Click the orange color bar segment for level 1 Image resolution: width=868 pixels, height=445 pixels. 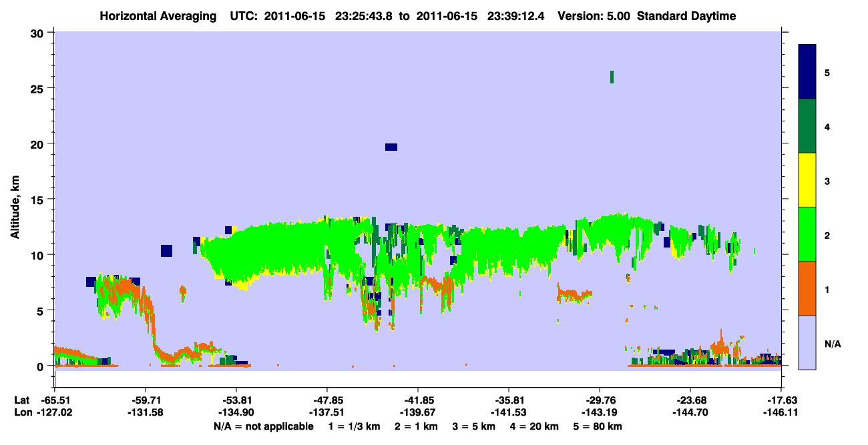click(807, 288)
